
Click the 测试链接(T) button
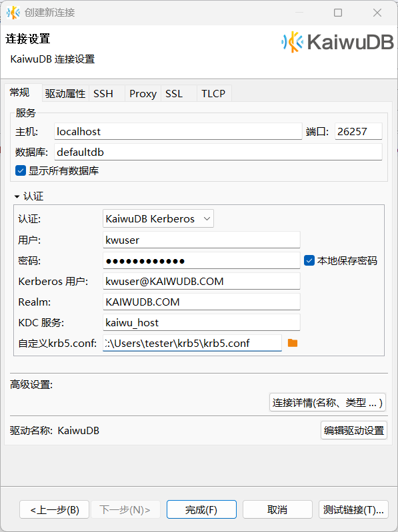(x=353, y=509)
